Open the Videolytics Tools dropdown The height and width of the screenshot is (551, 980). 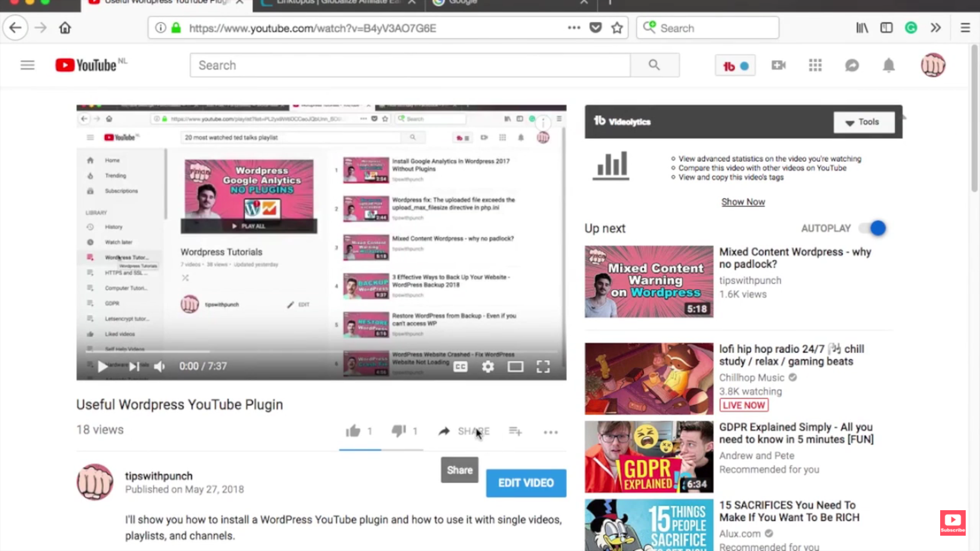pos(864,122)
